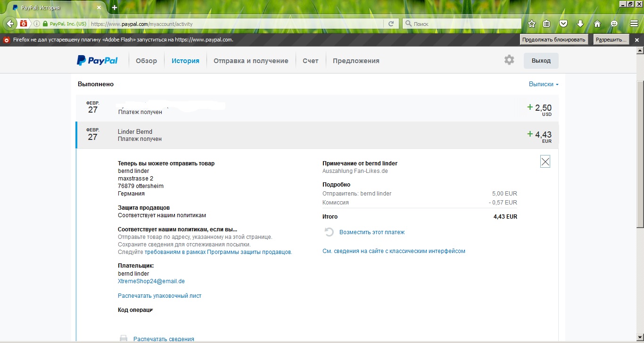Click the Возместить этот платеж link
This screenshot has height=343, width=644.
[372, 232]
